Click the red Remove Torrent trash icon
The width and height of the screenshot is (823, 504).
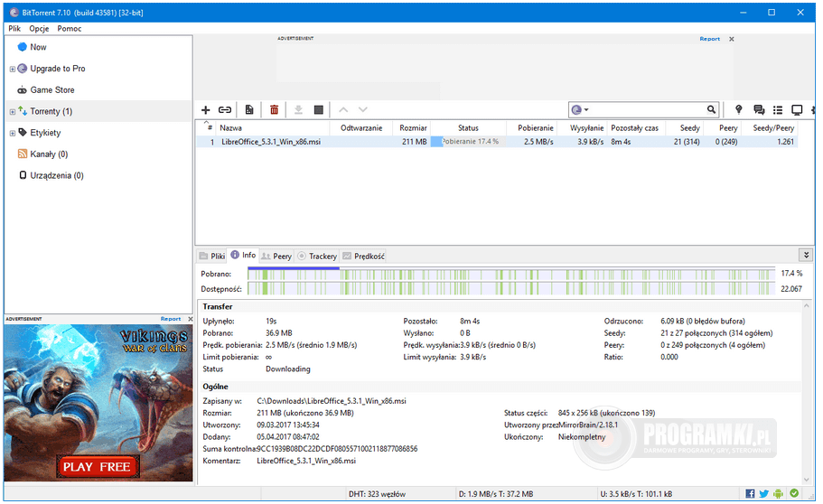[x=274, y=109]
